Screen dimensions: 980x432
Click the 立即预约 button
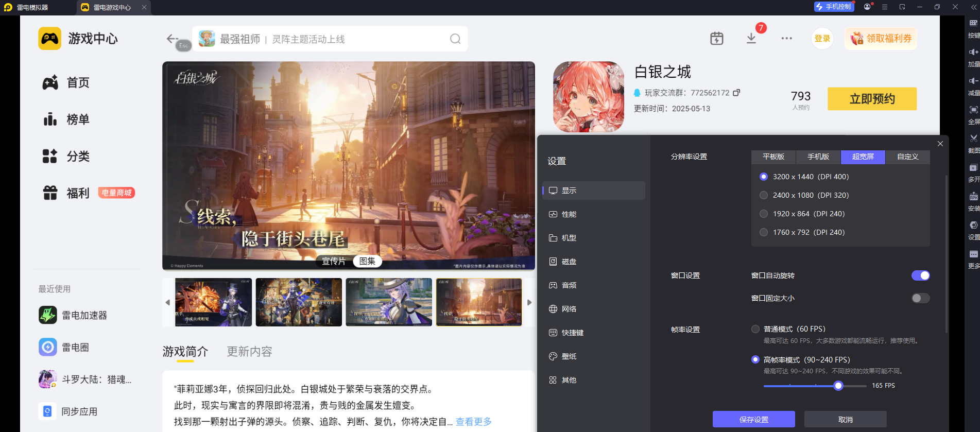pyautogui.click(x=872, y=99)
